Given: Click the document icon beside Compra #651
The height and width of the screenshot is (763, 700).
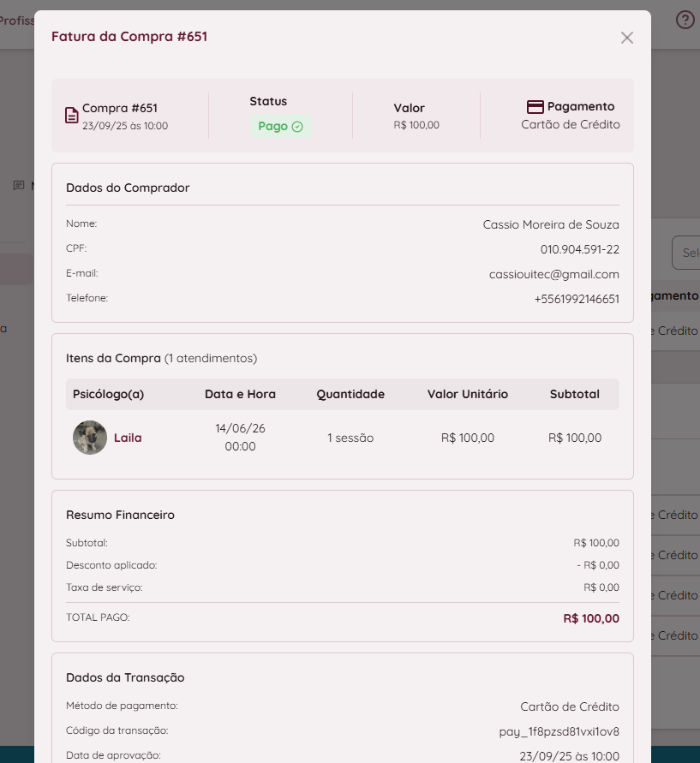Looking at the screenshot, I should [x=72, y=116].
